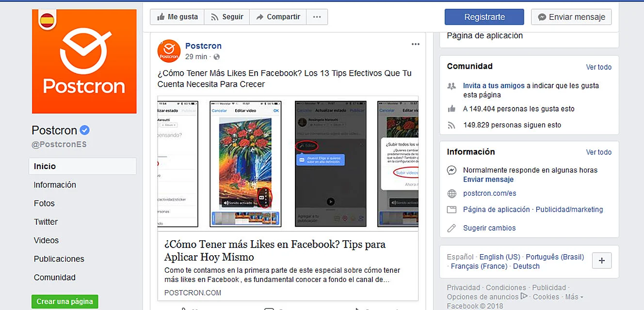Click the Messenger icon in Información panel
This screenshot has height=310, width=644.
tap(452, 170)
